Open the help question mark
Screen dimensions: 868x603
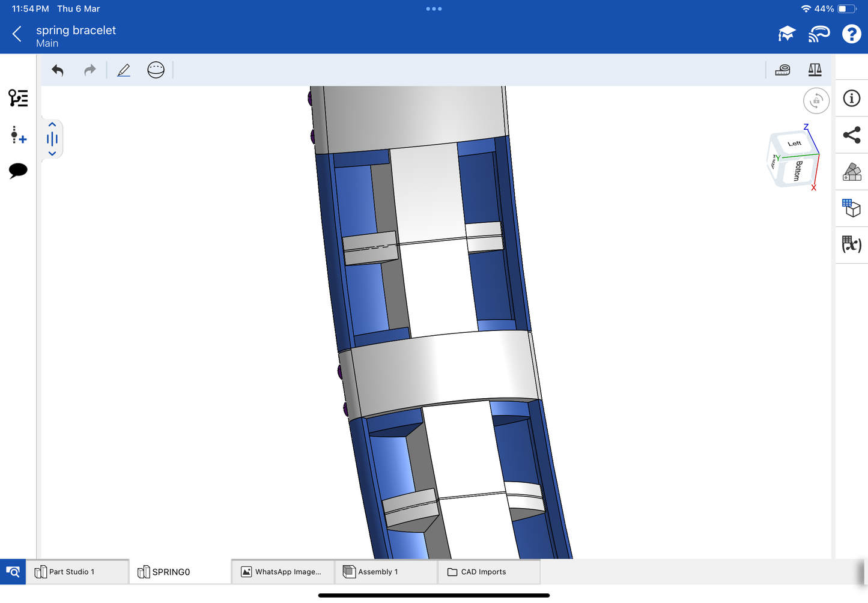coord(851,34)
